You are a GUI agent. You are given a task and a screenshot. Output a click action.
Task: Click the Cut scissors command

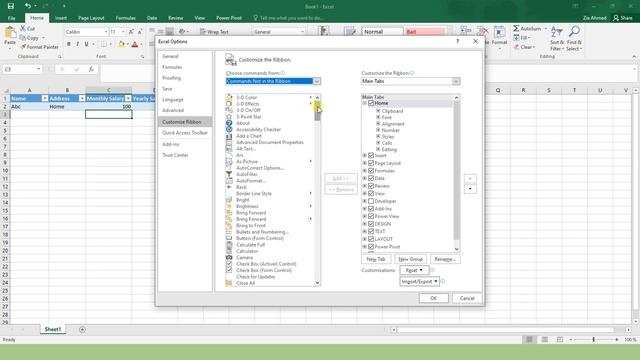point(28,29)
